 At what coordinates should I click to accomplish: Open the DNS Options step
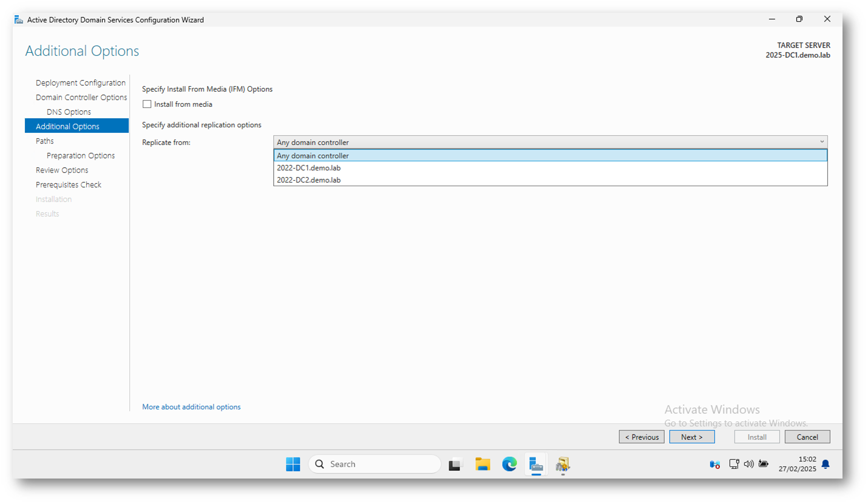click(x=69, y=112)
